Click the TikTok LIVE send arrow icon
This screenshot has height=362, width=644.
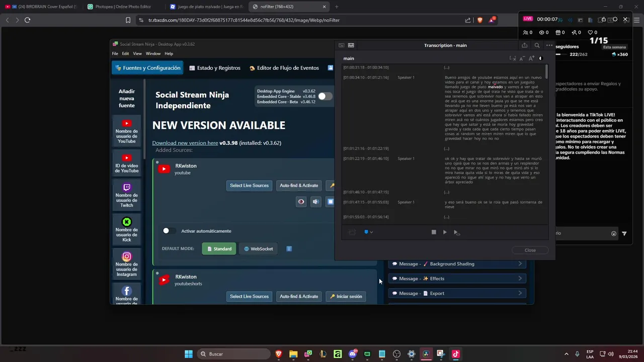pos(624,233)
